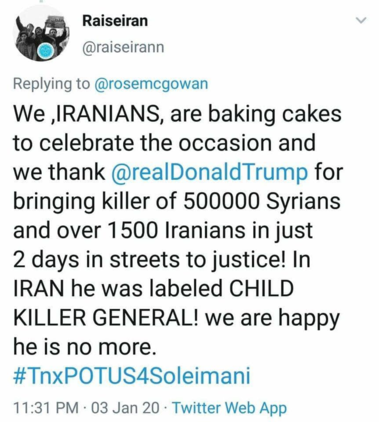
Task: Click the 11:31 PM timestamp
Action: (46, 408)
